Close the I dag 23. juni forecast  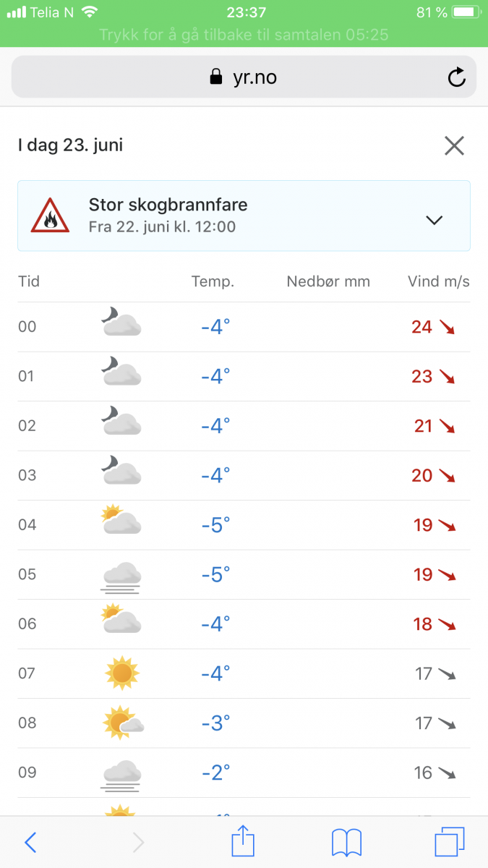tap(454, 145)
